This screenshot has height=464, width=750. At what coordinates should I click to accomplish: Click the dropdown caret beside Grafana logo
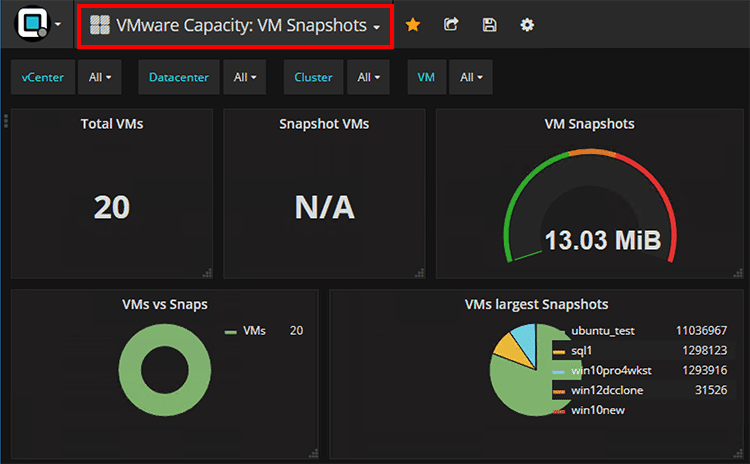pos(58,24)
